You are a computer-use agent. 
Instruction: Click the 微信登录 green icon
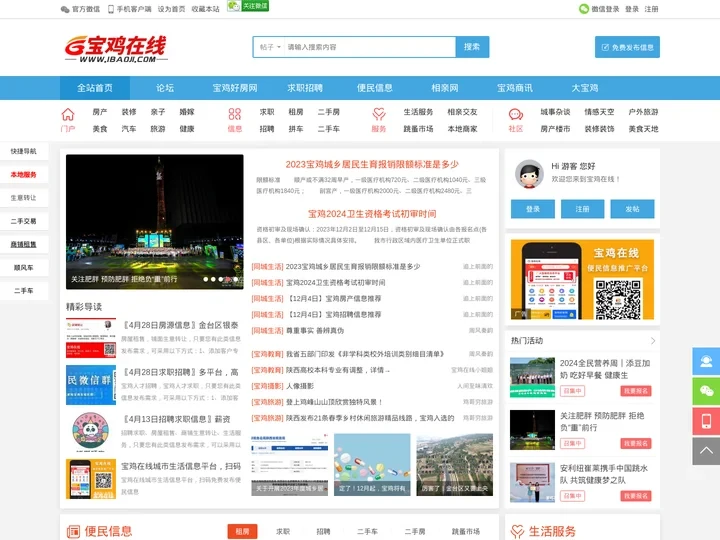584,9
